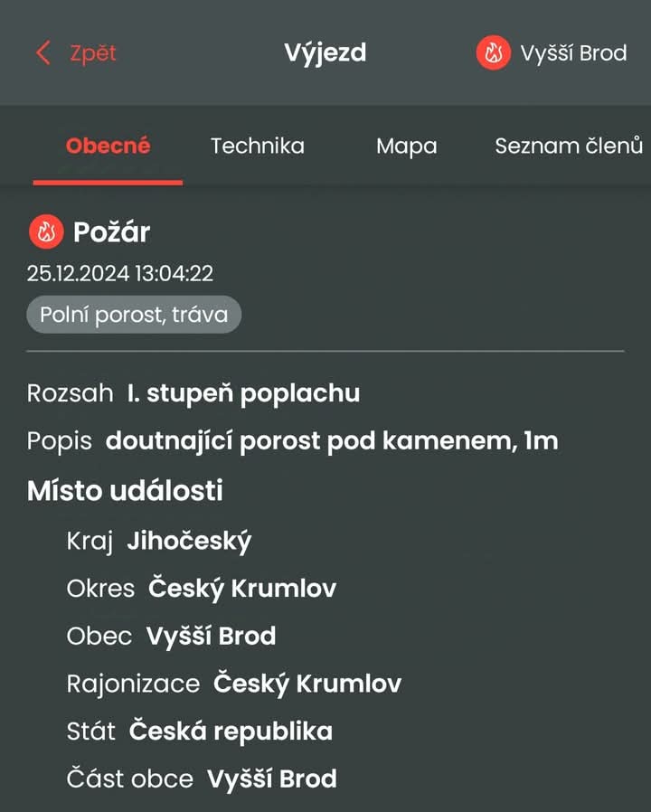The width and height of the screenshot is (651, 812).
Task: Go back via the Zpět link
Action: [x=93, y=54]
